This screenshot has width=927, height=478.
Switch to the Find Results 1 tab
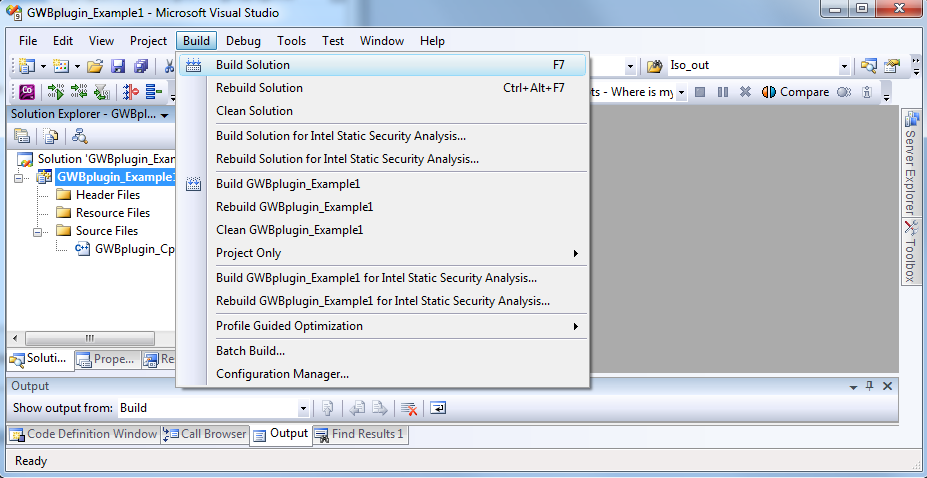click(360, 434)
